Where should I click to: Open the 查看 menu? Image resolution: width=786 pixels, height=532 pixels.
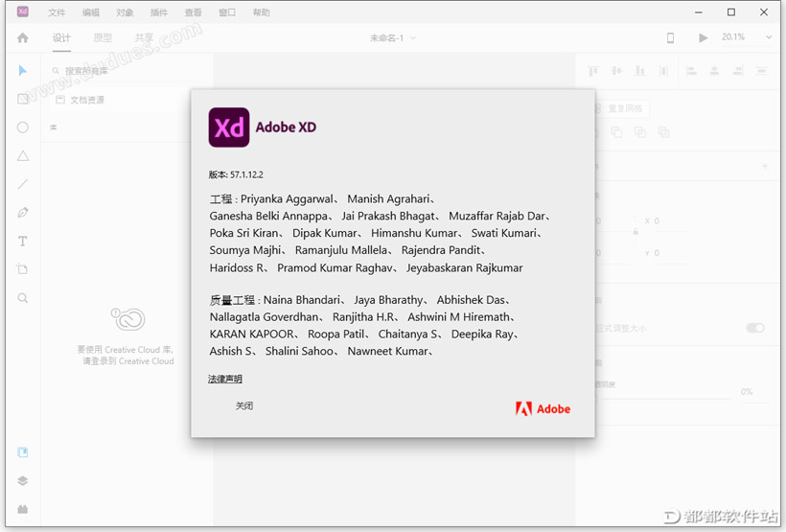[x=193, y=12]
